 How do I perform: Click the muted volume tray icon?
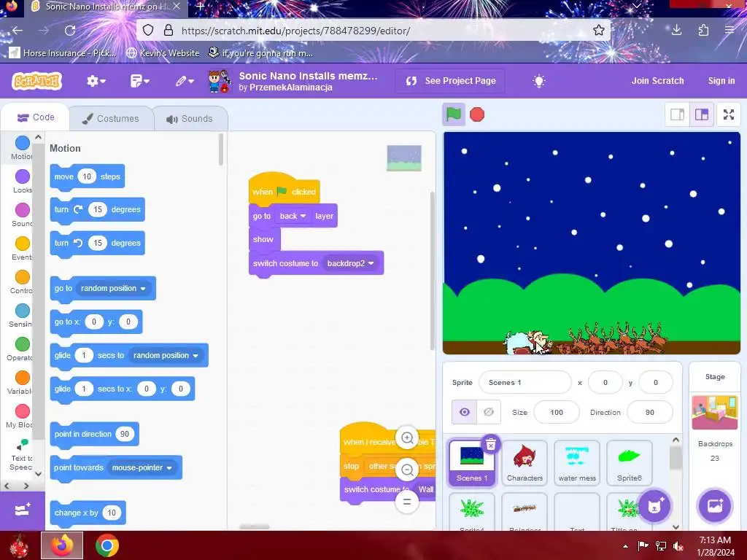pos(678,546)
